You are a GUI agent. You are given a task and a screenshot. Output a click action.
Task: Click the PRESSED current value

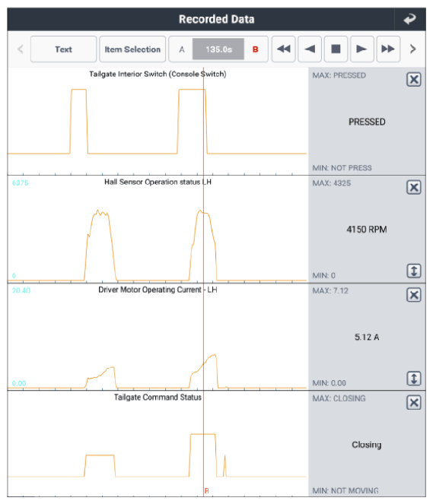point(367,122)
